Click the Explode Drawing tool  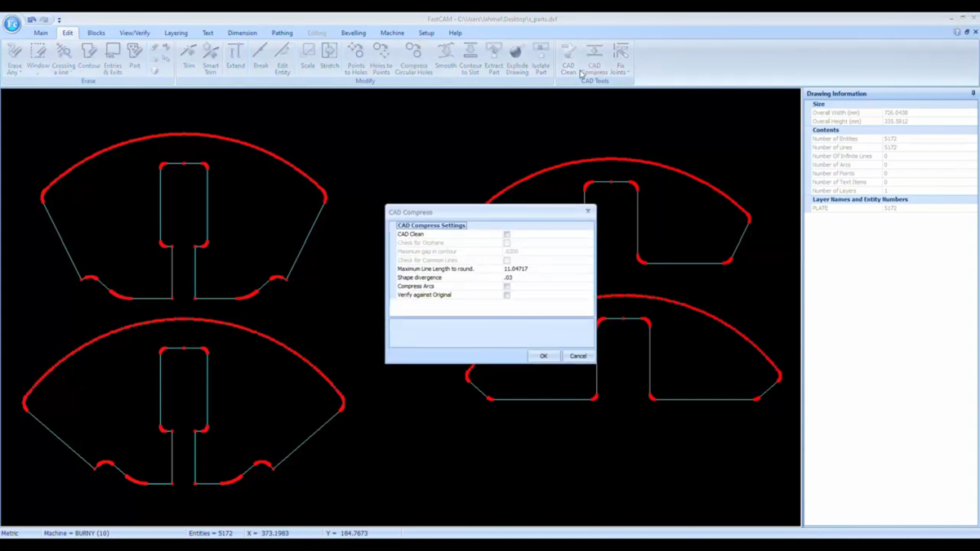click(517, 59)
